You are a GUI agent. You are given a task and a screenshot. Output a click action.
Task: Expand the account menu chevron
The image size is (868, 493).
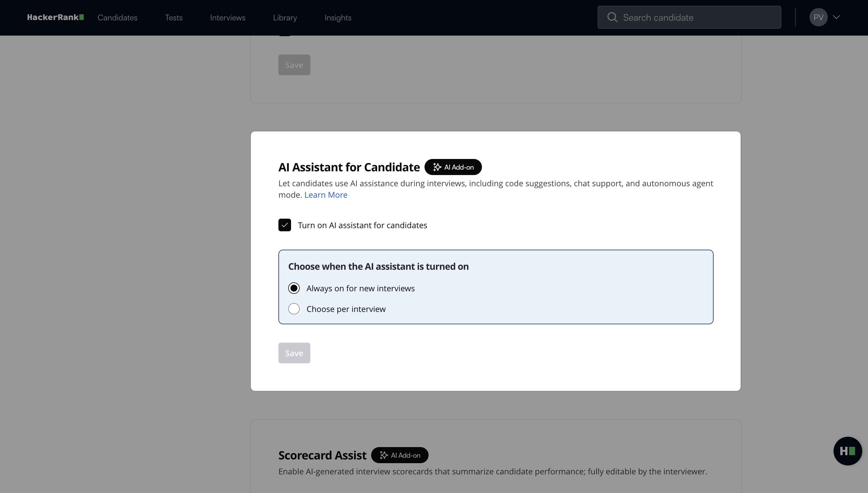click(x=836, y=17)
